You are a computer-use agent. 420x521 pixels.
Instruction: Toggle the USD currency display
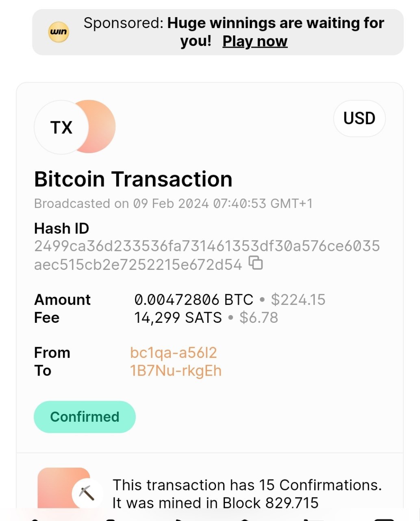point(359,118)
